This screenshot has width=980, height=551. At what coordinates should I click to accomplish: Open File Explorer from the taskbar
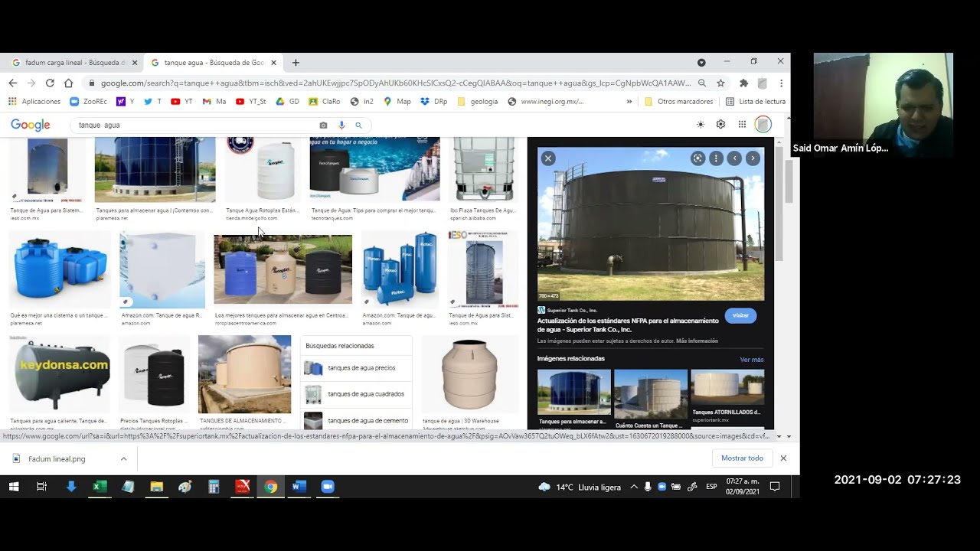(x=156, y=487)
